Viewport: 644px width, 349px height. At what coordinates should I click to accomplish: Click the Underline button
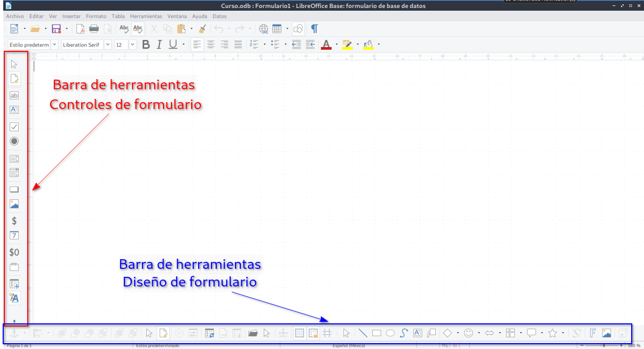172,45
